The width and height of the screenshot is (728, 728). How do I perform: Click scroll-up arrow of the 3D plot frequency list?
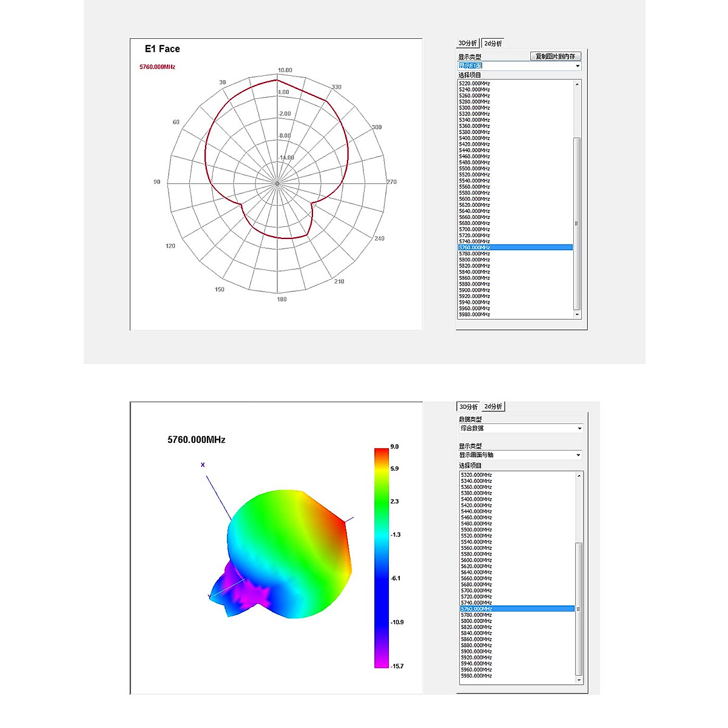[x=579, y=476]
